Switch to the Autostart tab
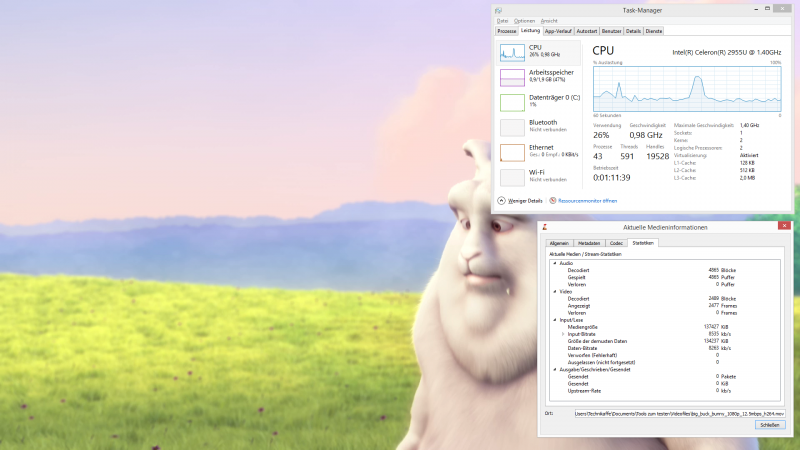The height and width of the screenshot is (450, 800). (586, 31)
